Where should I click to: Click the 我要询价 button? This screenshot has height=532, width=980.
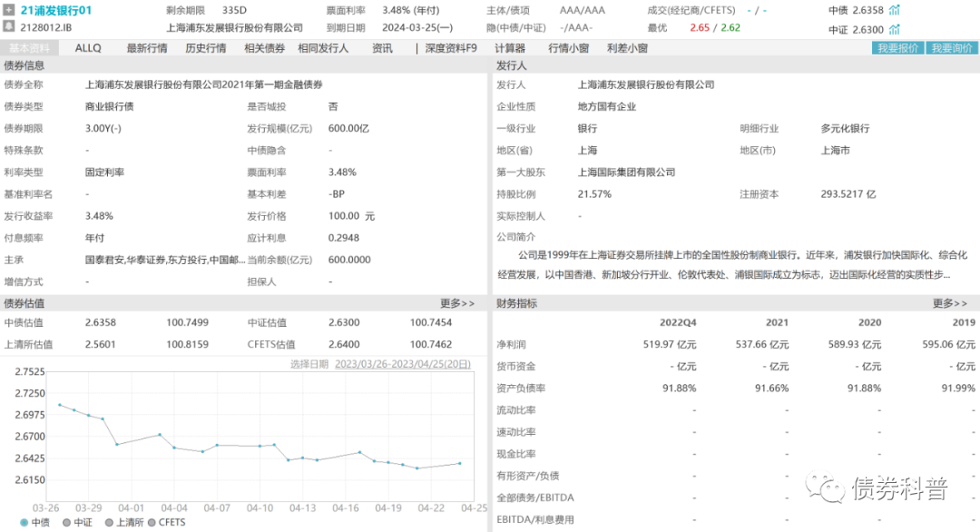coord(952,48)
